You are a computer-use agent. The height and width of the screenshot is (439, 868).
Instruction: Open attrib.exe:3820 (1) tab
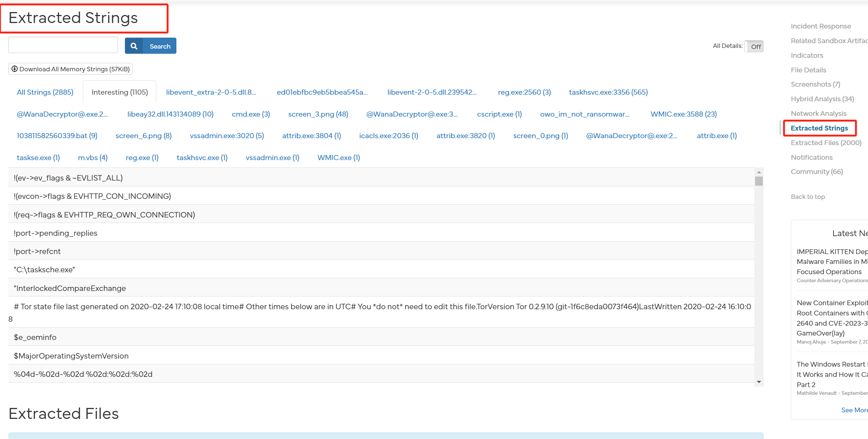click(x=466, y=136)
